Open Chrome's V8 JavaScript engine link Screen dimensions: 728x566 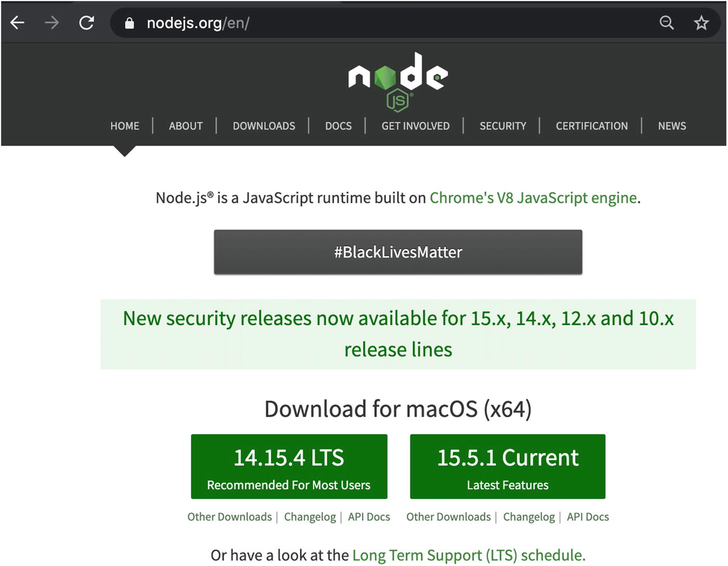(533, 198)
